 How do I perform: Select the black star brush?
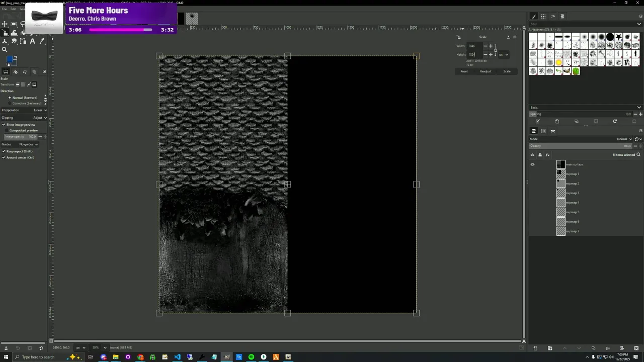618,37
